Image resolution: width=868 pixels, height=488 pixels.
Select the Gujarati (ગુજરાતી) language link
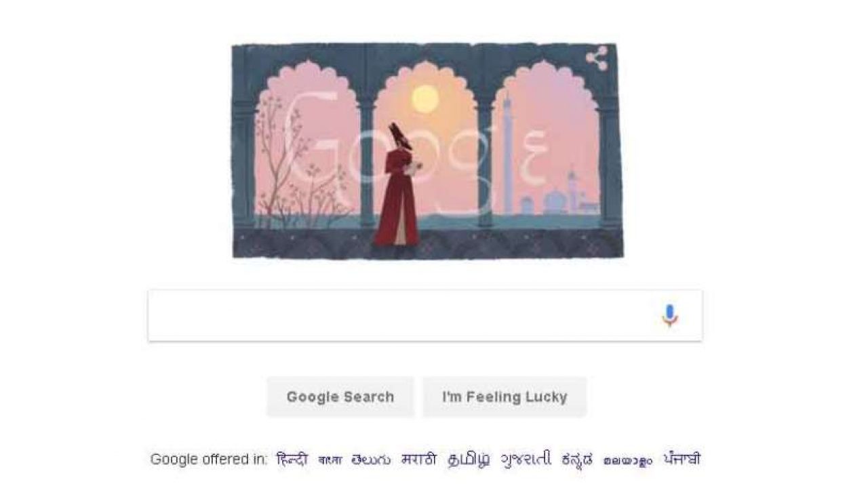pos(526,460)
